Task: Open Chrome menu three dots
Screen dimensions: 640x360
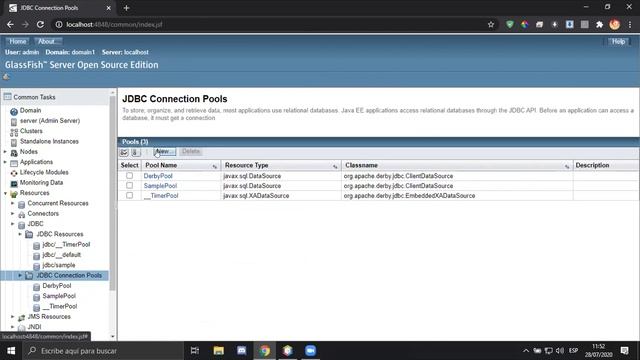Action: pos(630,24)
